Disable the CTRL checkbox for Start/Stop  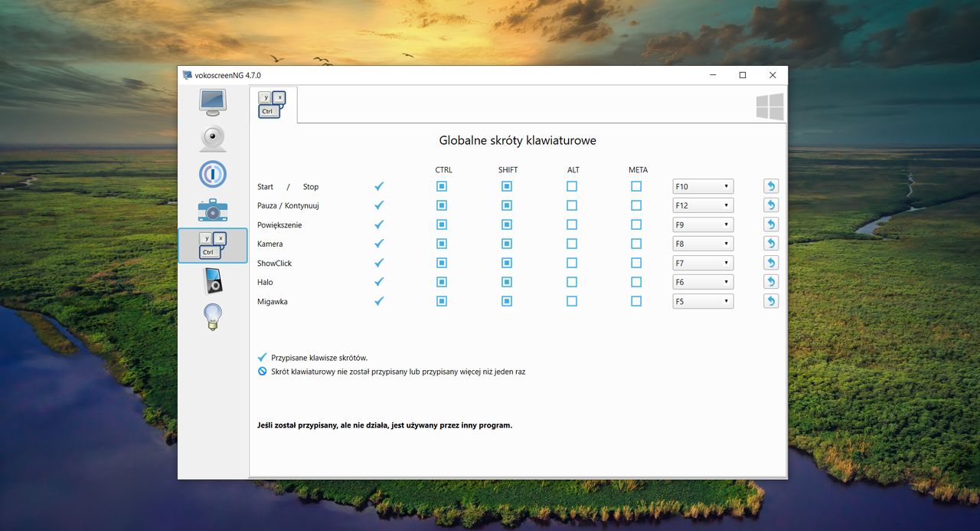(x=441, y=185)
